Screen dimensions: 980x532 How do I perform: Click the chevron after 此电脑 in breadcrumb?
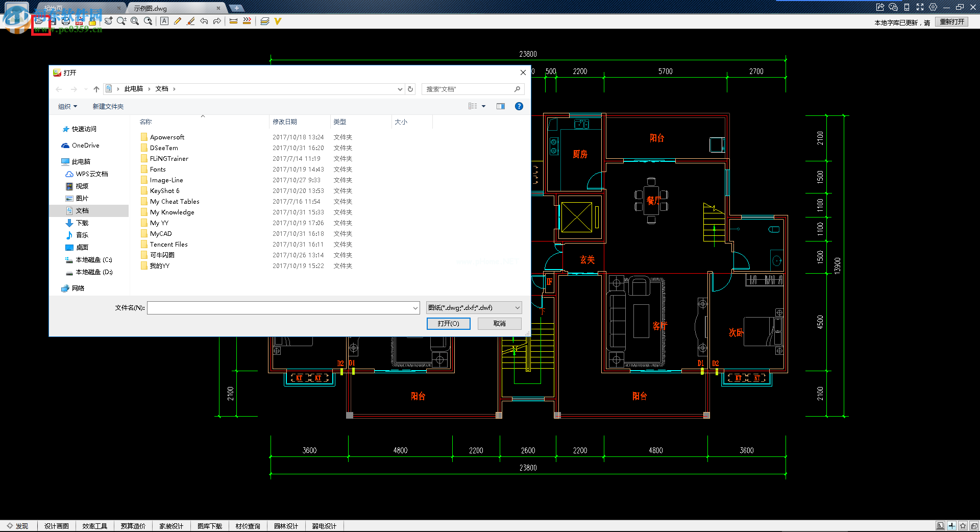click(149, 89)
